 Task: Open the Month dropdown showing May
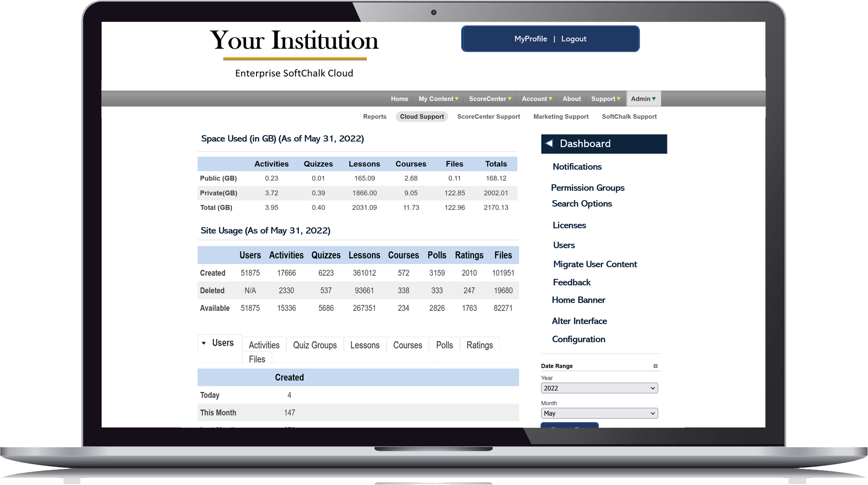pos(599,413)
